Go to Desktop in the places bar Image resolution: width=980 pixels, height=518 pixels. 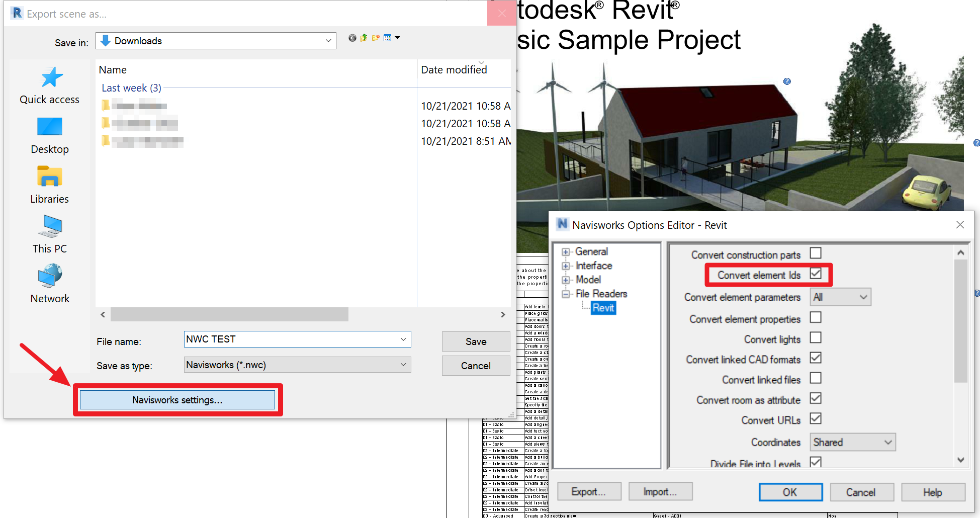tap(50, 136)
